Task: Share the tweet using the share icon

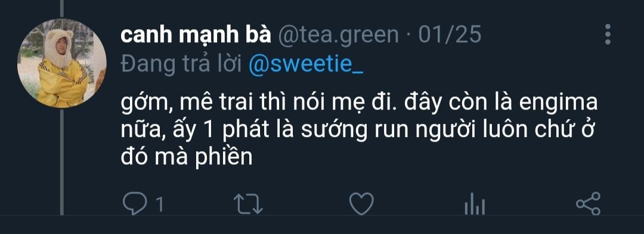Action: click(588, 204)
